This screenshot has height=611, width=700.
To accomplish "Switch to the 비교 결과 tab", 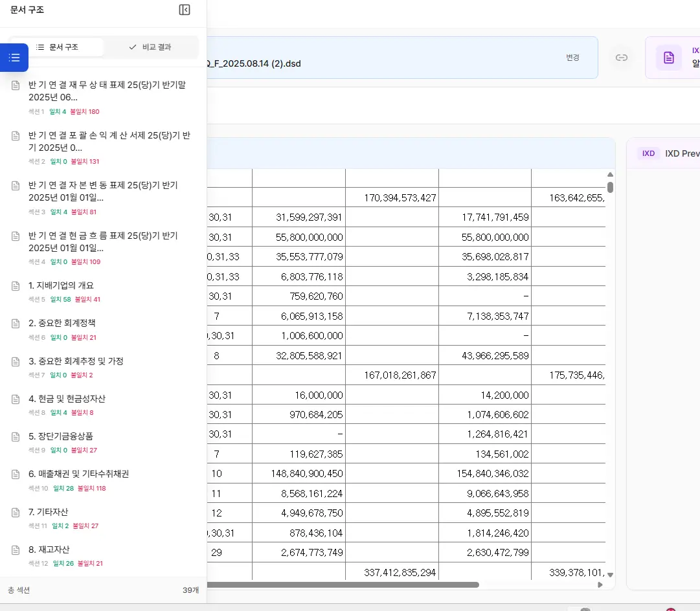I will pyautogui.click(x=150, y=47).
